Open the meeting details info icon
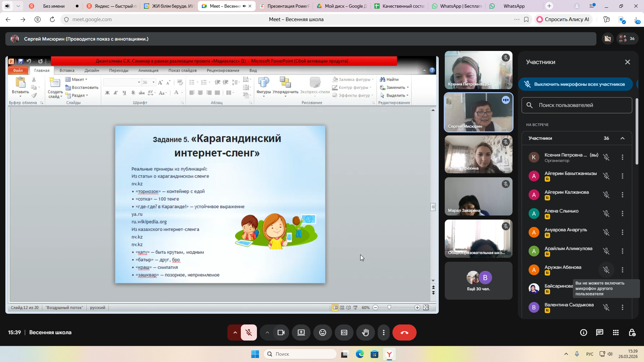The width and height of the screenshot is (644, 362). (583, 333)
